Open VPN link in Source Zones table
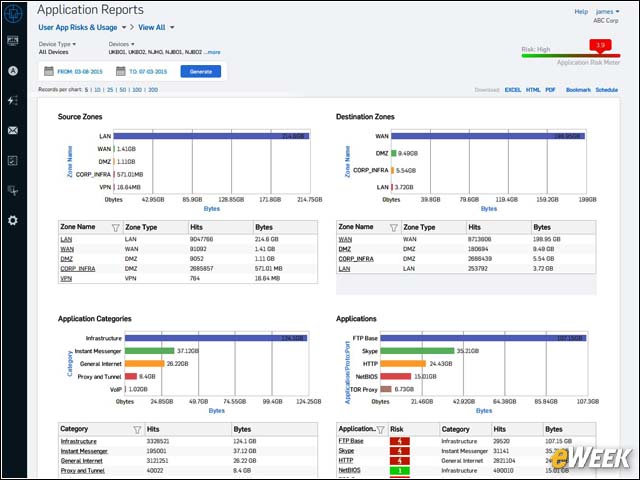Image resolution: width=640 pixels, height=480 pixels. [x=66, y=279]
